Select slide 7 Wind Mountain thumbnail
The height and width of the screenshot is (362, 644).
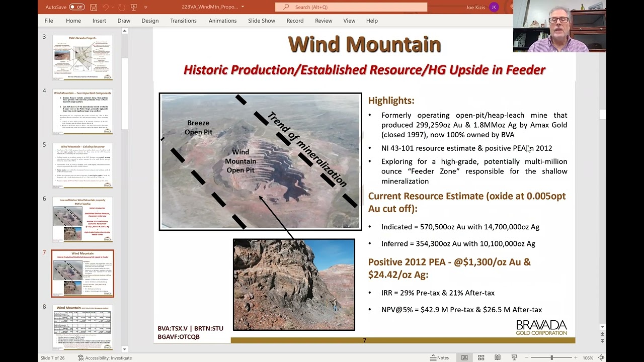point(83,274)
